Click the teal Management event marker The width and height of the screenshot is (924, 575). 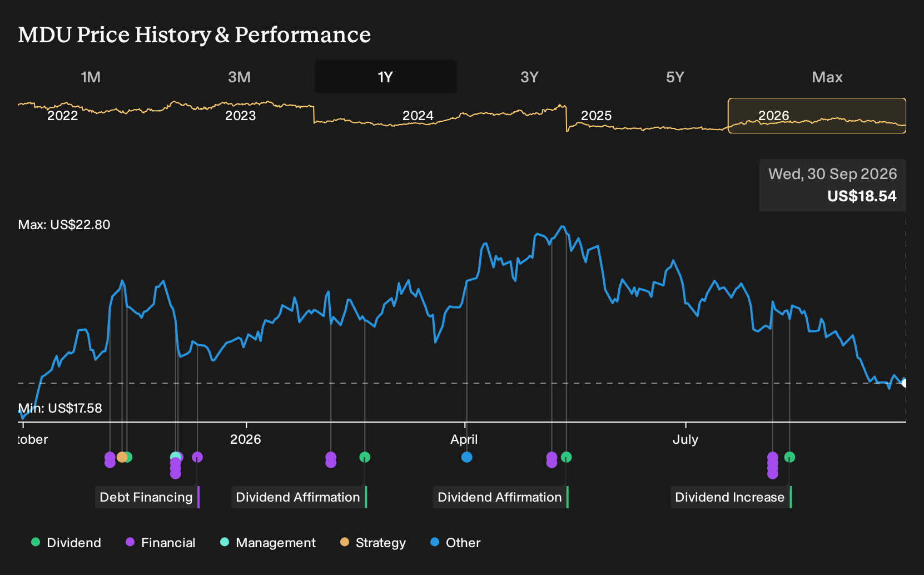[x=175, y=457]
